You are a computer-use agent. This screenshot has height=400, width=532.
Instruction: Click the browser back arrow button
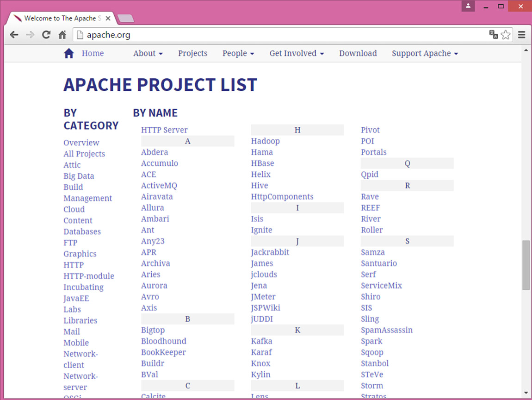pos(14,35)
